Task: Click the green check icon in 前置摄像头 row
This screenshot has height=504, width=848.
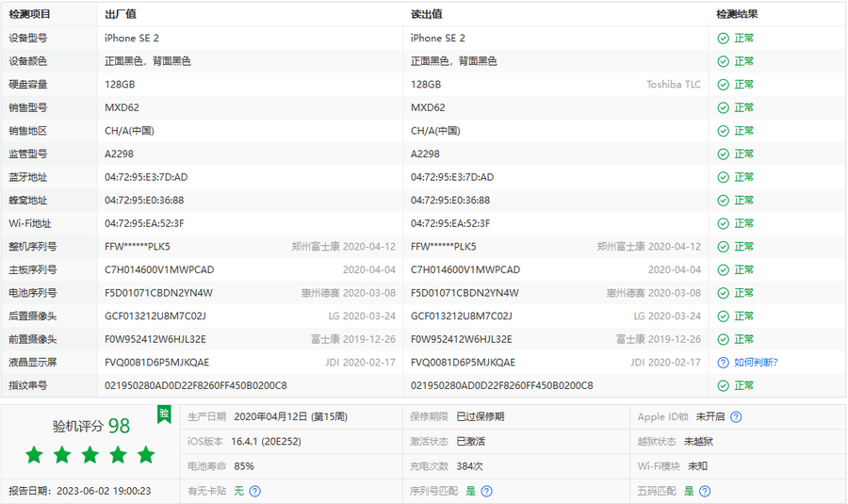Action: (723, 339)
